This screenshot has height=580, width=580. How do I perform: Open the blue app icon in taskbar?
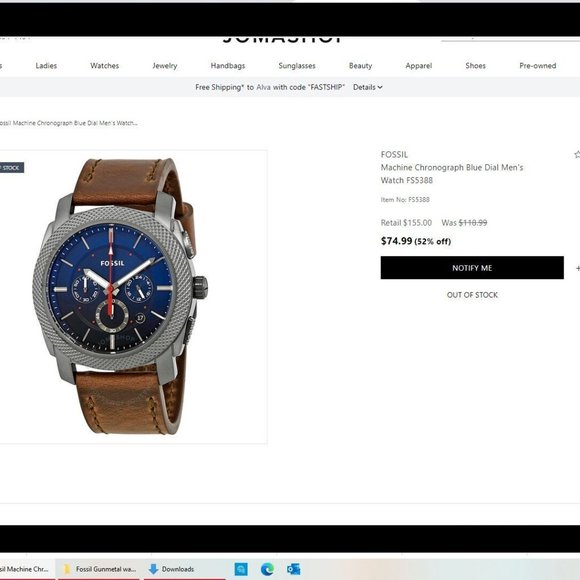[x=241, y=569]
